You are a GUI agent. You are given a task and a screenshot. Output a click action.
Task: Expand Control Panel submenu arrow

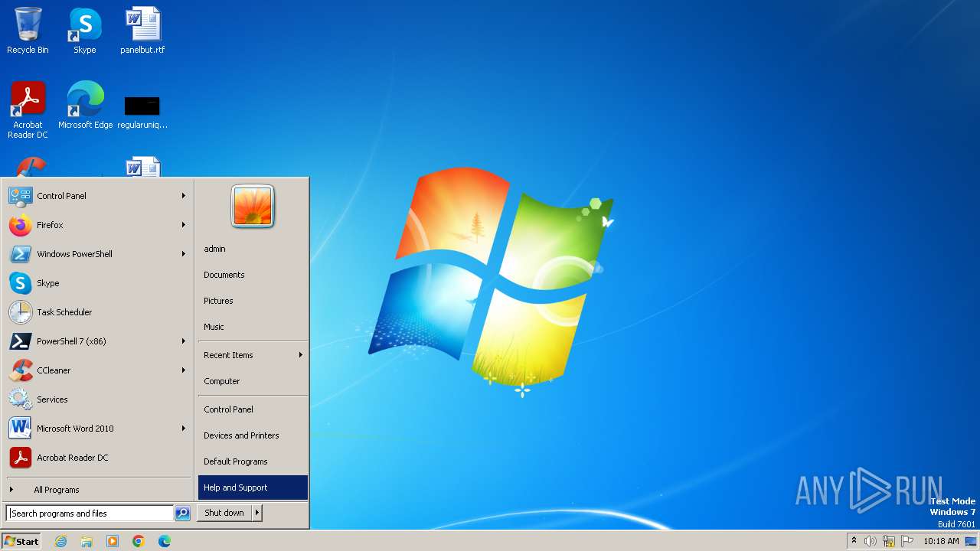[x=184, y=196]
